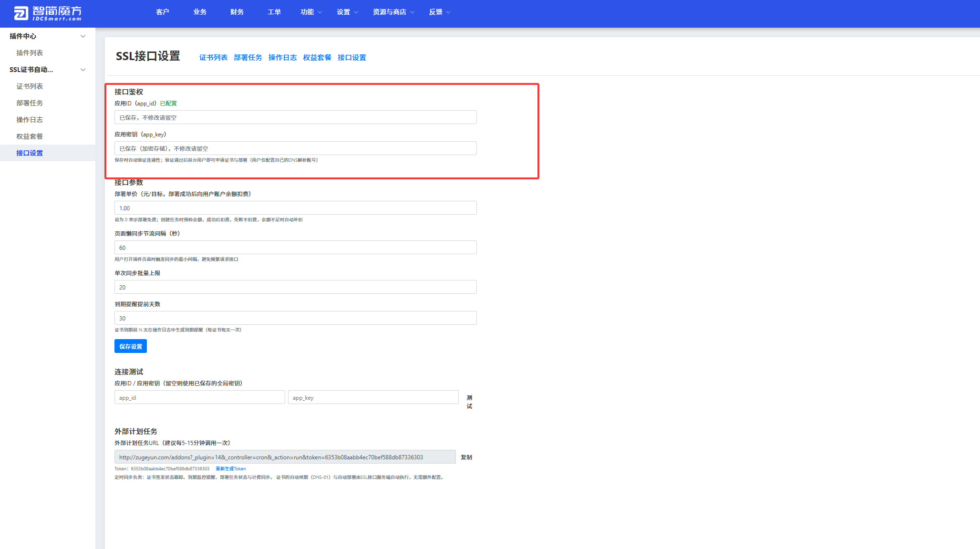Select 插件列表 in the sidebar
Viewport: 980px width, 549px height.
click(x=30, y=53)
